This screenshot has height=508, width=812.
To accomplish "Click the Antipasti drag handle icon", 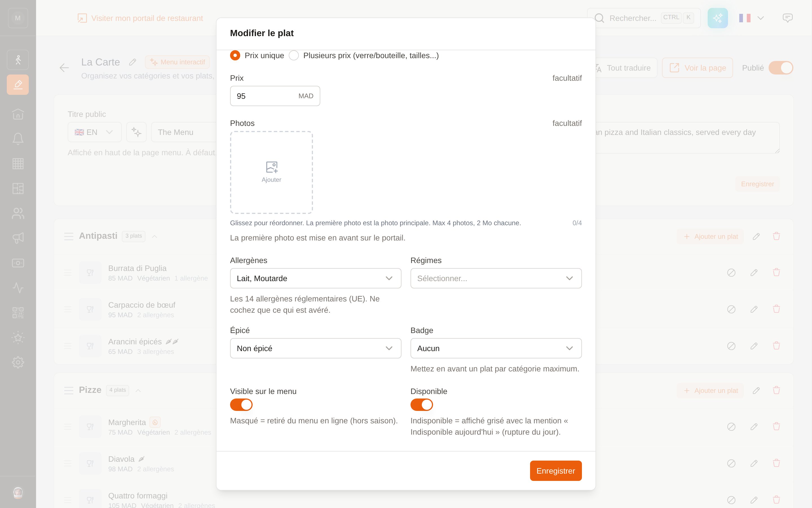I will [69, 237].
